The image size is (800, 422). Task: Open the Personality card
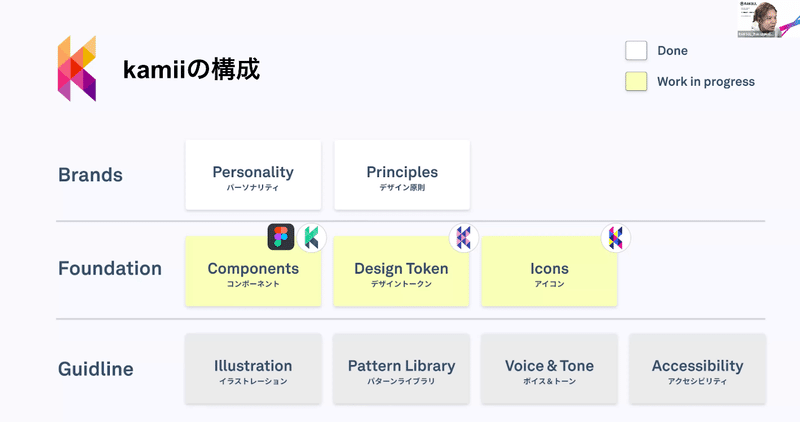(x=253, y=175)
